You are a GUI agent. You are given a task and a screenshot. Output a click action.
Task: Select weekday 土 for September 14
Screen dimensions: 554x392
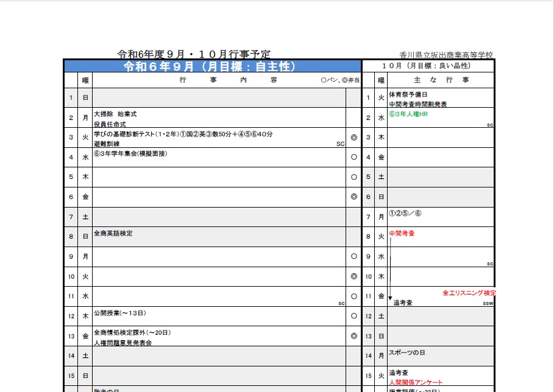coord(85,355)
